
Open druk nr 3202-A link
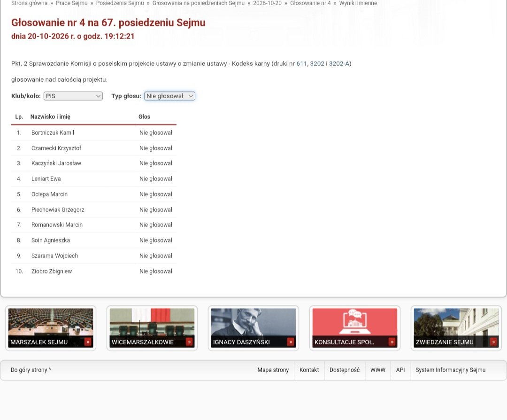(339, 64)
